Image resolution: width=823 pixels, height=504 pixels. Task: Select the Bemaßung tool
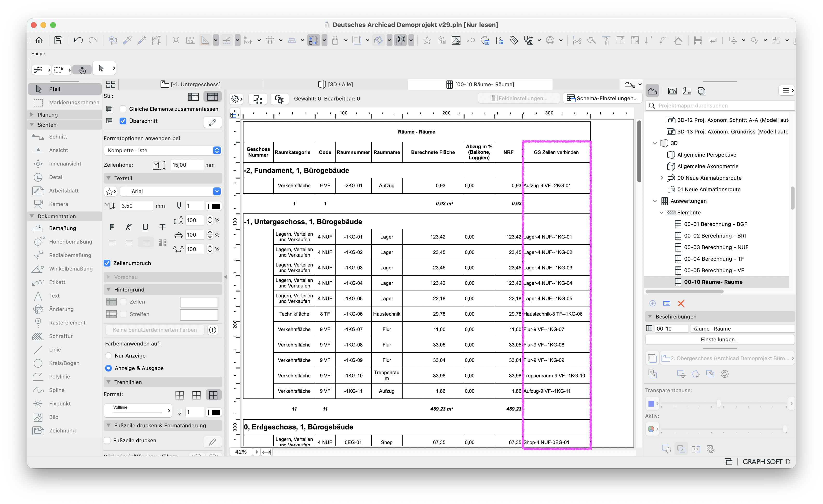64,228
